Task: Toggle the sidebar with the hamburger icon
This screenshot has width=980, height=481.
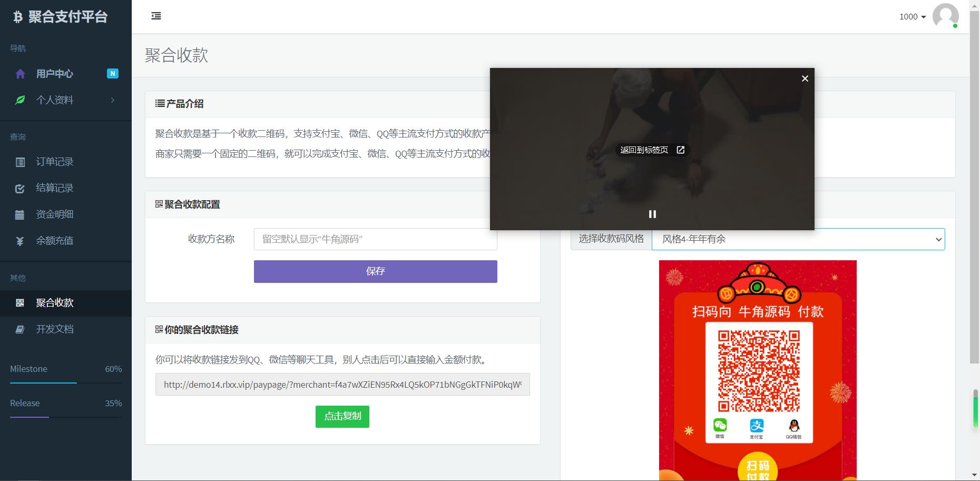Action: [156, 16]
